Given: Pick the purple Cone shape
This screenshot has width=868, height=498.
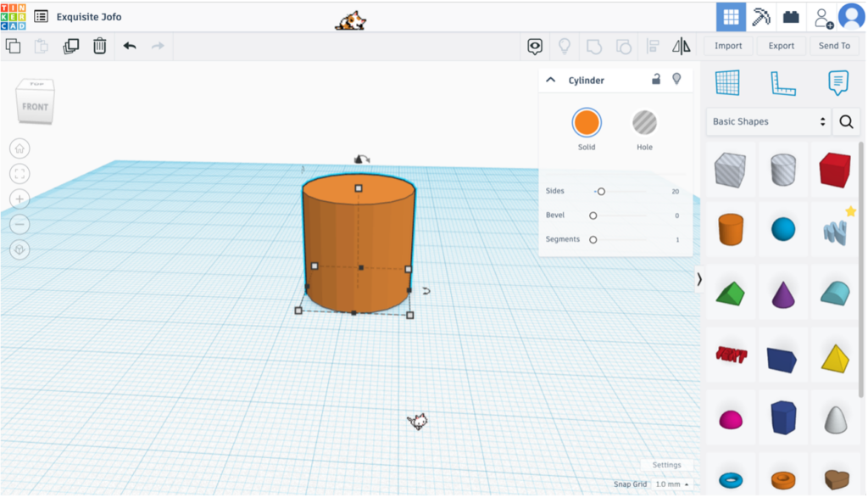Looking at the screenshot, I should (783, 294).
